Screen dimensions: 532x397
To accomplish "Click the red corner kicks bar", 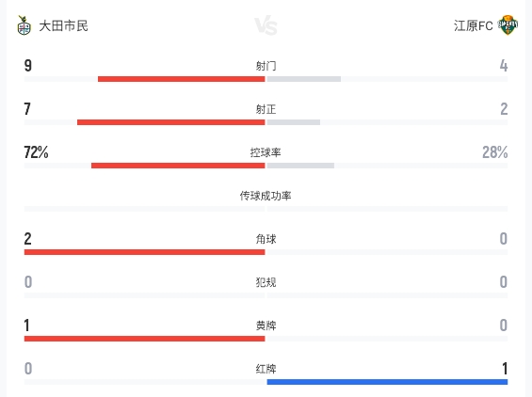I will pos(145,252).
